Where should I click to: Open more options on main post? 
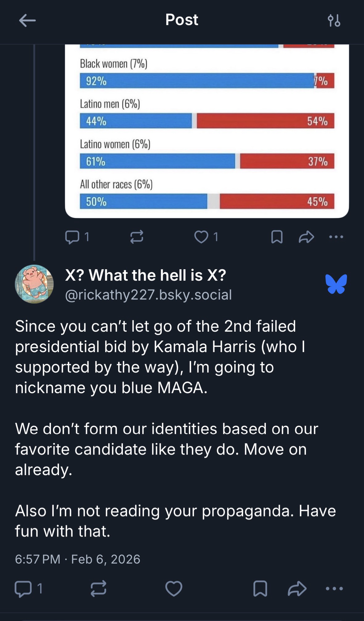coord(334,589)
